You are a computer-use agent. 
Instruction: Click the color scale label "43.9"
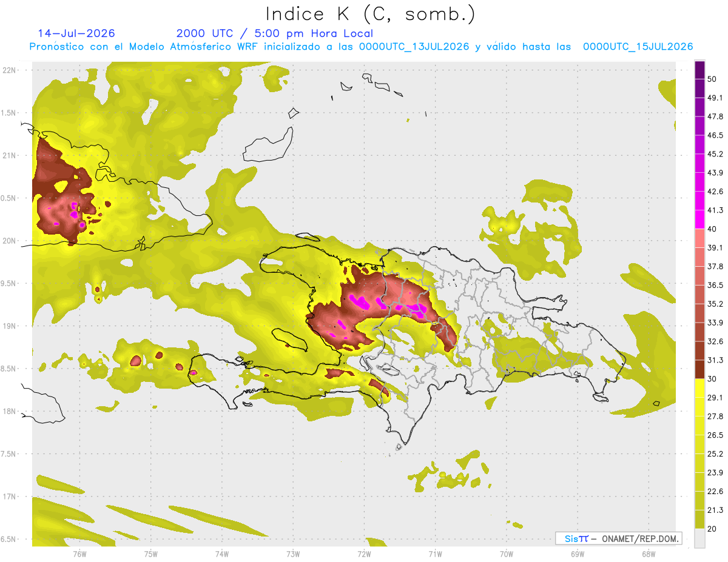click(x=715, y=173)
